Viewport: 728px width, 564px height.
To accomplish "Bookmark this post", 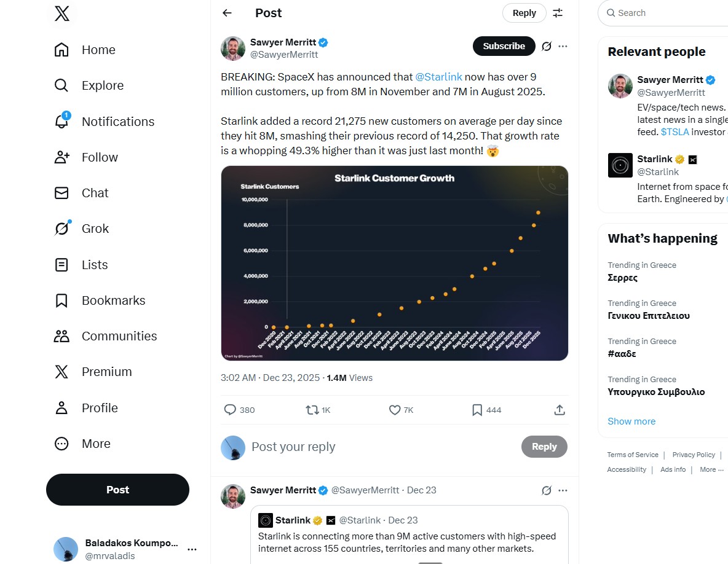I will click(477, 410).
